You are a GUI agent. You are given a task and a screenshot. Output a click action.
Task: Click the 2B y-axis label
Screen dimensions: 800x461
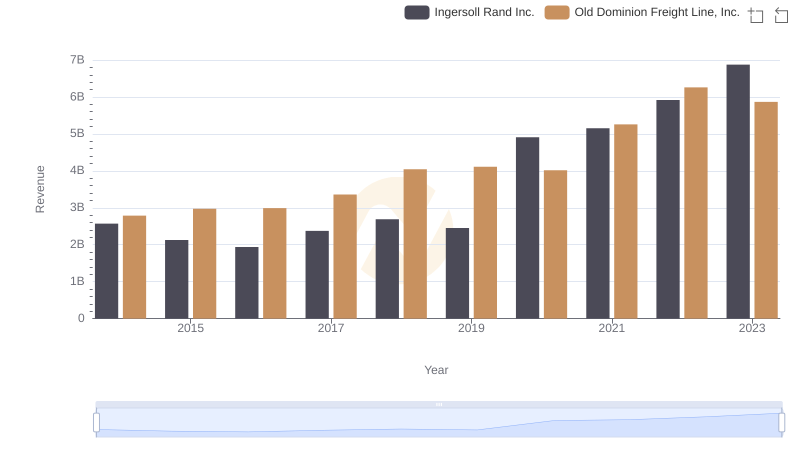(x=77, y=244)
